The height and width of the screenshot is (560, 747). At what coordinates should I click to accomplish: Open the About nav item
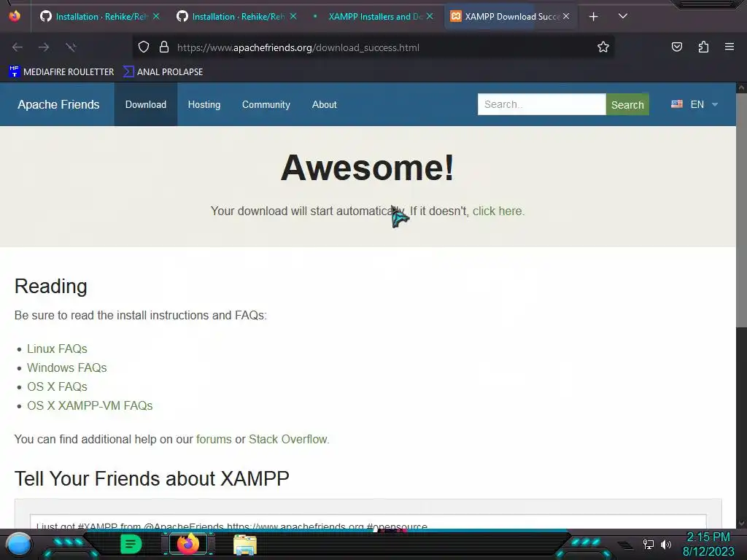coord(324,104)
